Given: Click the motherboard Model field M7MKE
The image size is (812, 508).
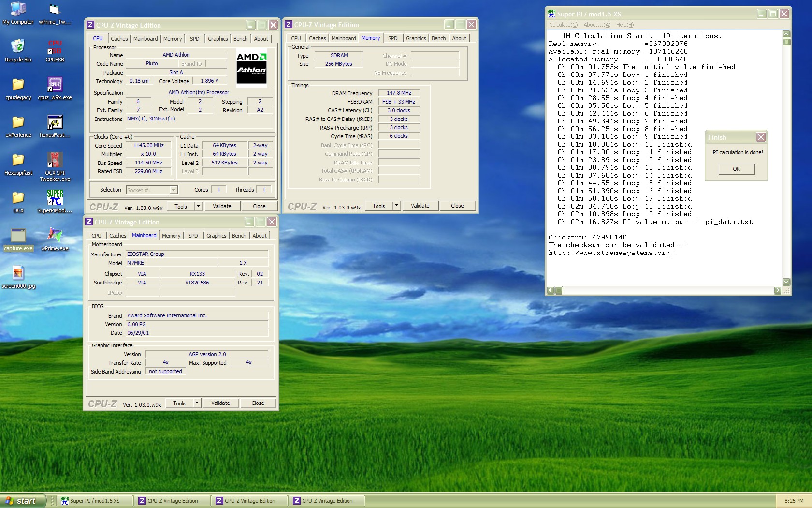Looking at the screenshot, I should 171,263.
